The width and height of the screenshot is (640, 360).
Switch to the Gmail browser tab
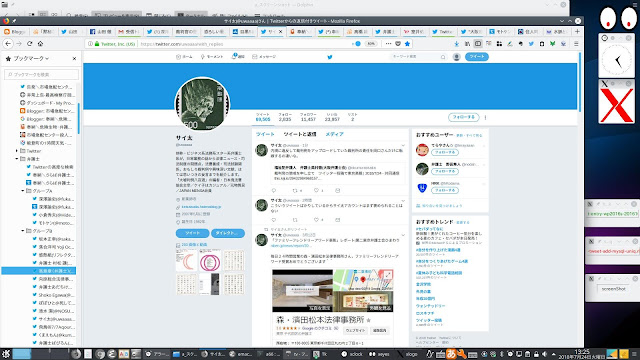click(128, 31)
